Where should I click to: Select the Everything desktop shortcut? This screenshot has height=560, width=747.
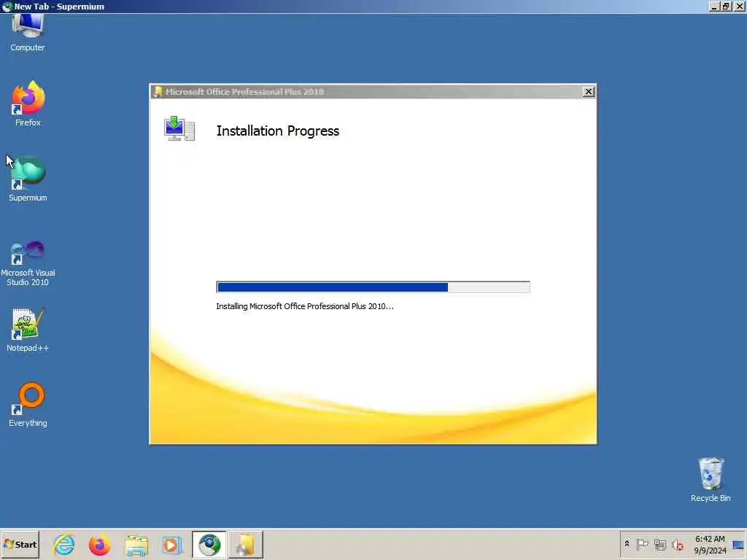(28, 404)
